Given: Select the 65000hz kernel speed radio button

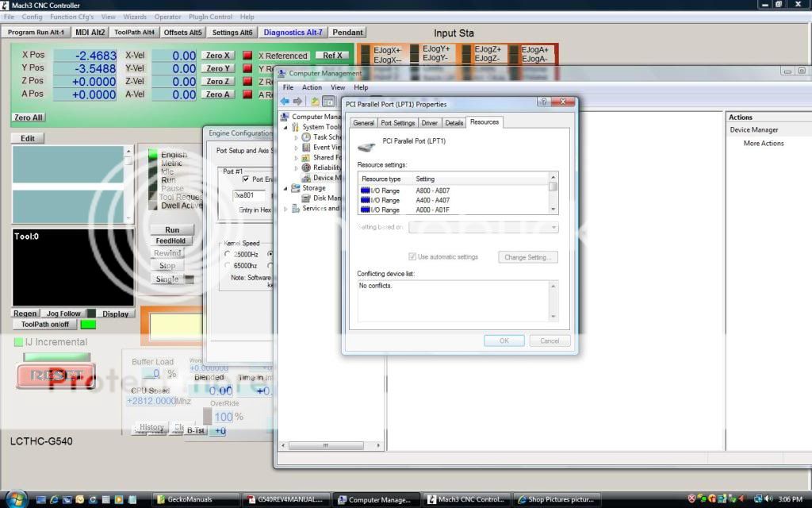Looking at the screenshot, I should (228, 266).
